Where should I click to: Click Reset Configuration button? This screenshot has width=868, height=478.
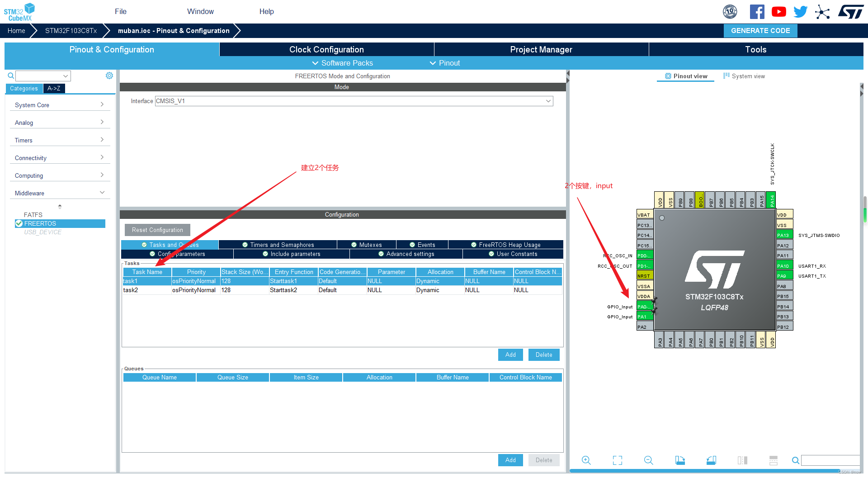pyautogui.click(x=157, y=230)
